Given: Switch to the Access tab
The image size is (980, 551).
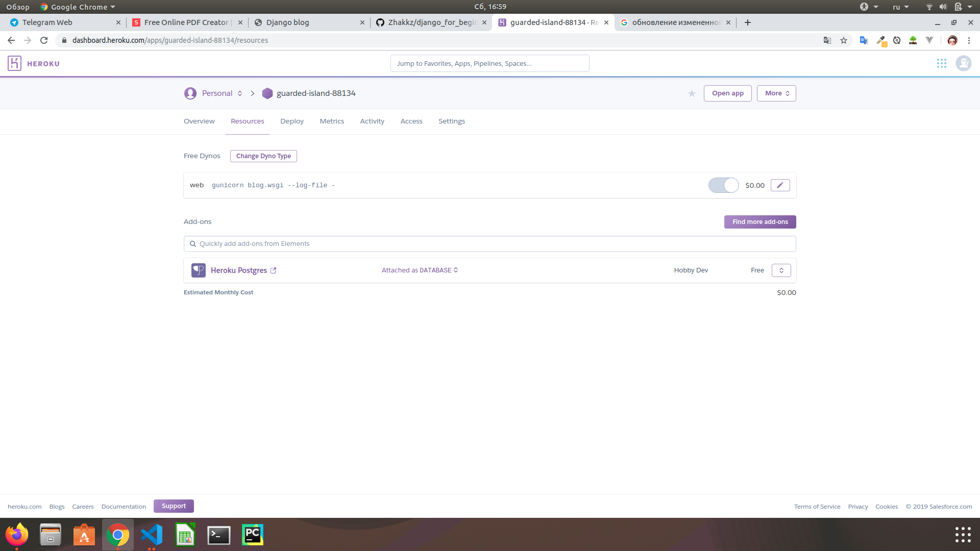Looking at the screenshot, I should coord(411,121).
